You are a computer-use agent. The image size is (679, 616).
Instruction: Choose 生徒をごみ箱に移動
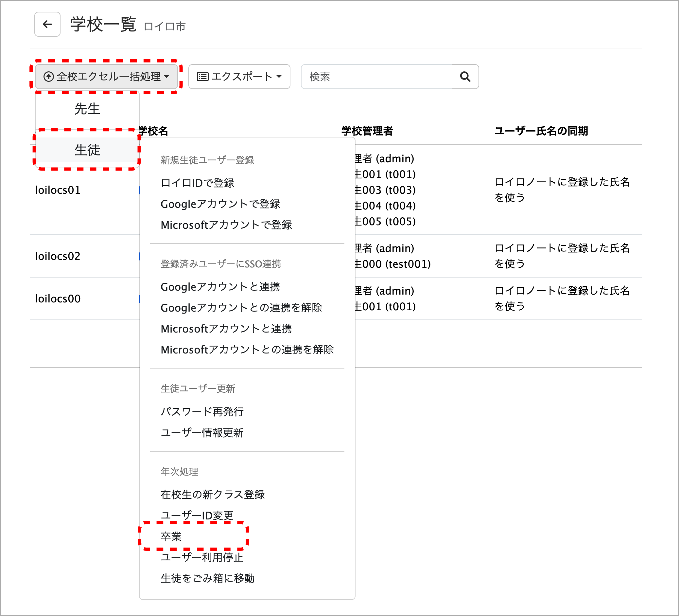pyautogui.click(x=207, y=578)
